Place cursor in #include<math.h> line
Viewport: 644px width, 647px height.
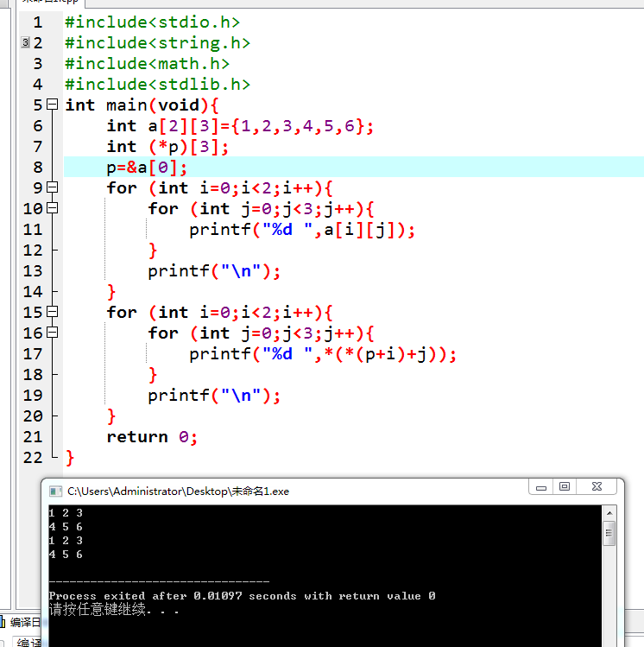(x=148, y=64)
